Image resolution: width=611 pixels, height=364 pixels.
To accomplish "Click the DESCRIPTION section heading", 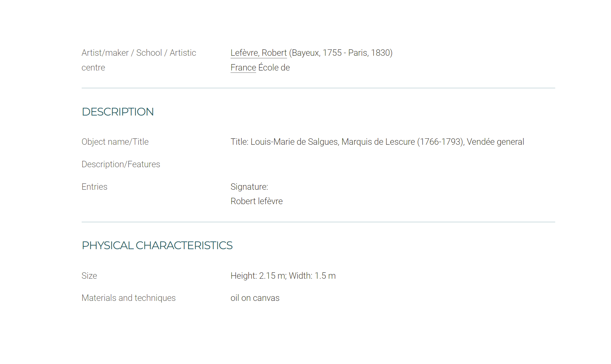I will click(118, 112).
